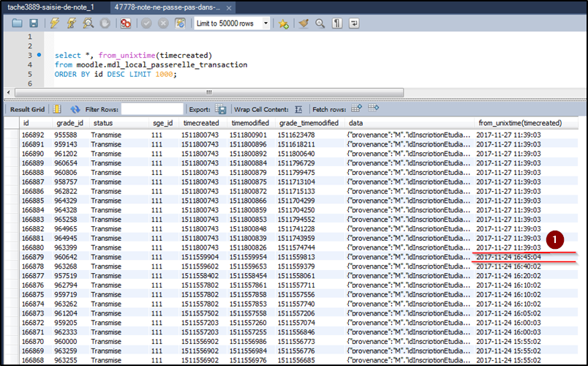This screenshot has width=588, height=366.
Task: Beautify the query with the broom icon
Action: (304, 23)
